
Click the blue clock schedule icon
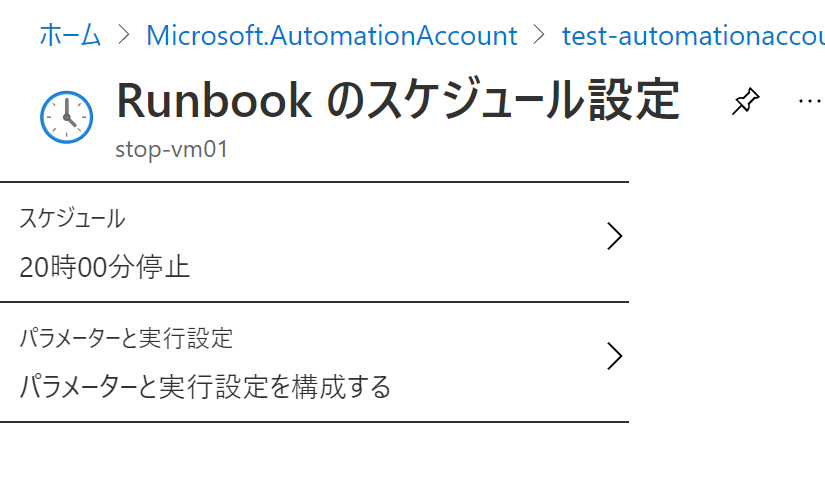tap(67, 117)
